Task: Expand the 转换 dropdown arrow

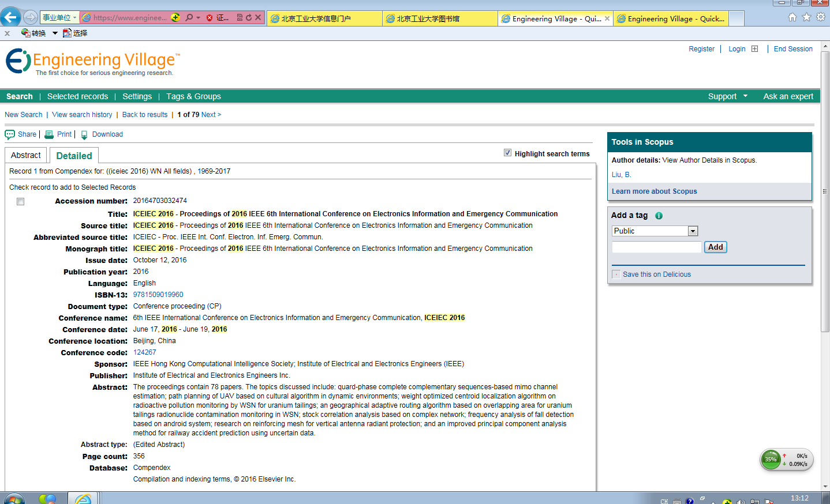Action: coord(55,33)
